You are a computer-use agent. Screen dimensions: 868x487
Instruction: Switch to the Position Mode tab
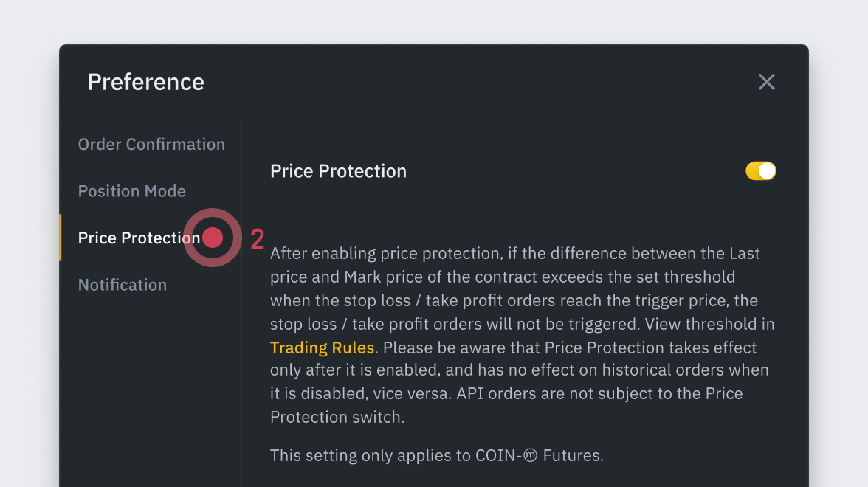132,191
